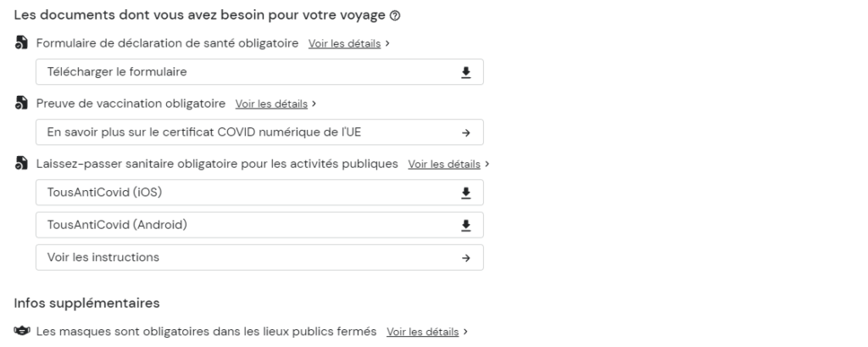The image size is (868, 347).
Task: Open details for the health declaration form
Action: pos(344,43)
